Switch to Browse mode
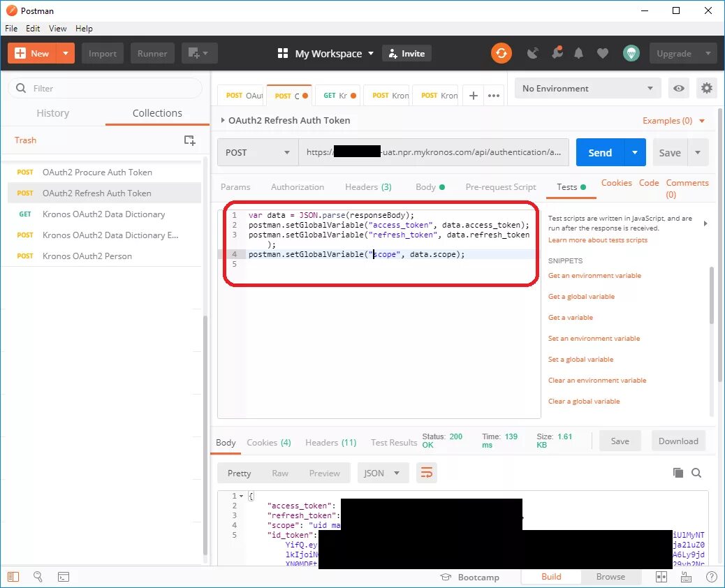This screenshot has height=588, width=725. click(610, 576)
